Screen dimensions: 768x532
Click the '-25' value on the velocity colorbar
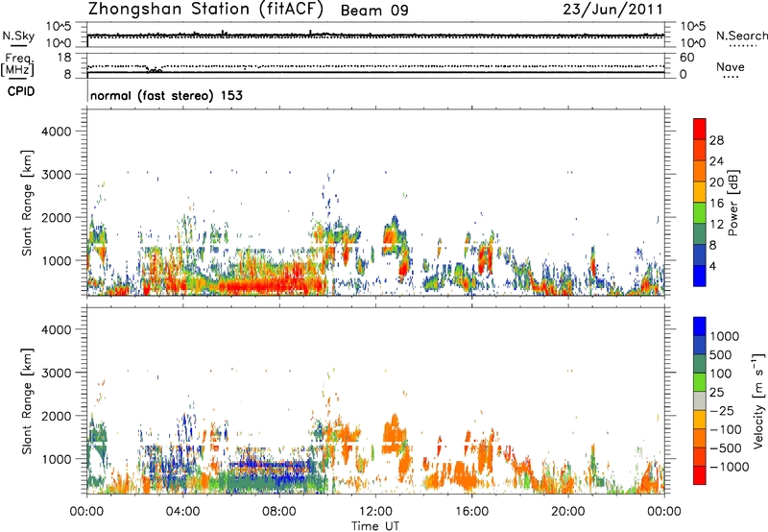pyautogui.click(x=724, y=410)
